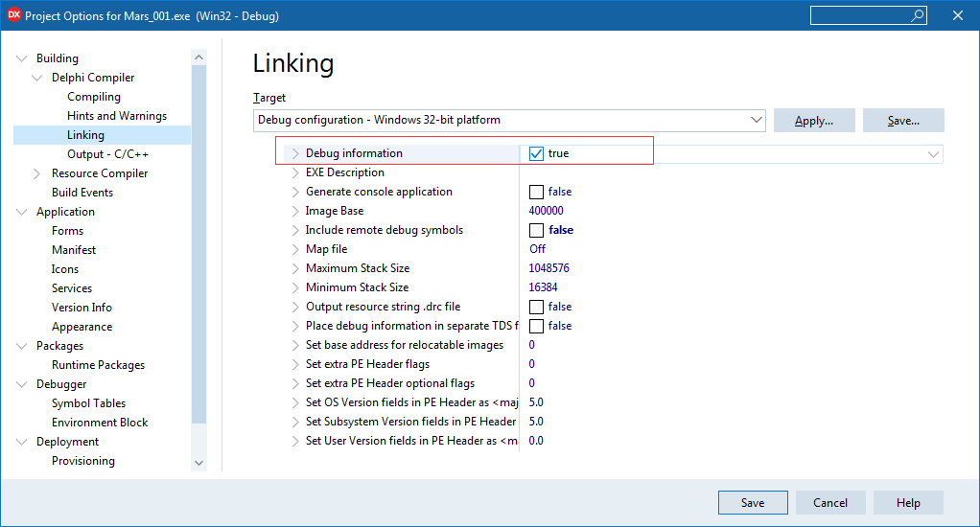The width and height of the screenshot is (980, 527).
Task: Click tree scrollbar down arrow
Action: (198, 463)
